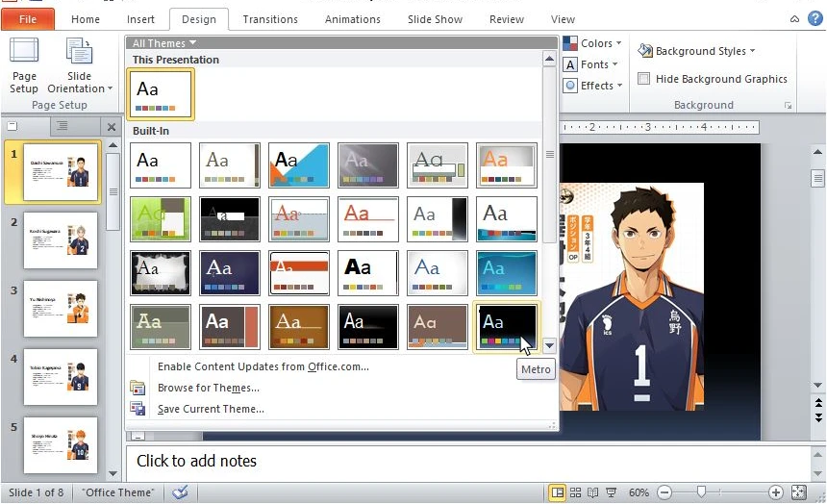Click the Save Current Theme icon

coord(138,409)
